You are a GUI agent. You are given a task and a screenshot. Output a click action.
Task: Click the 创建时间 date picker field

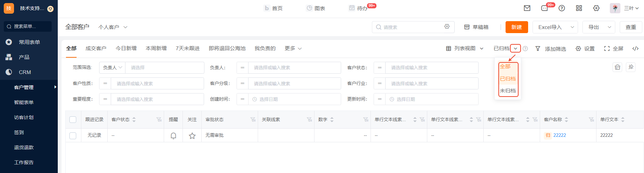coord(295,99)
